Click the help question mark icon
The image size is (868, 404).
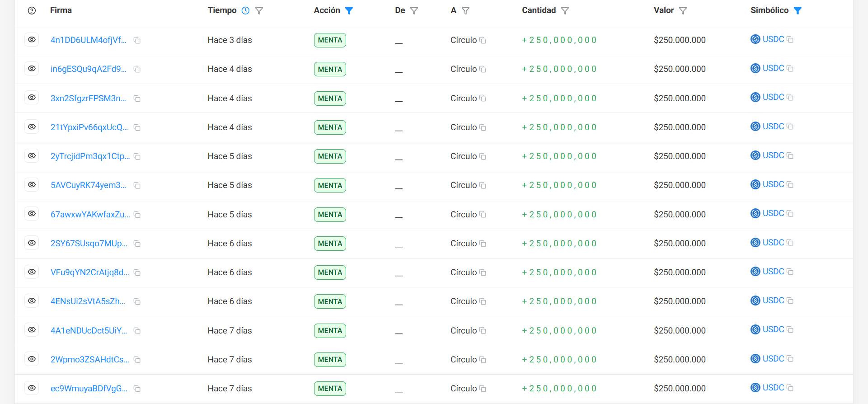pyautogui.click(x=32, y=10)
